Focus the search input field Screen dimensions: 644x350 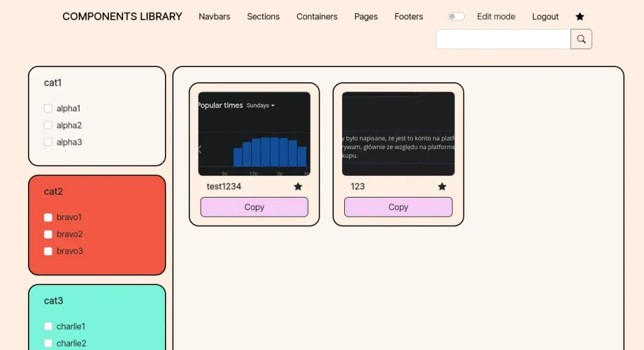coord(503,39)
